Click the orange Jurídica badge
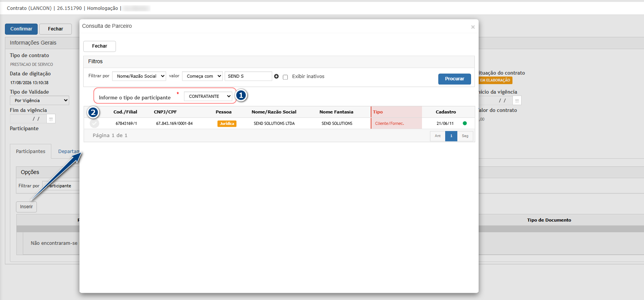This screenshot has width=644, height=300. pos(227,124)
